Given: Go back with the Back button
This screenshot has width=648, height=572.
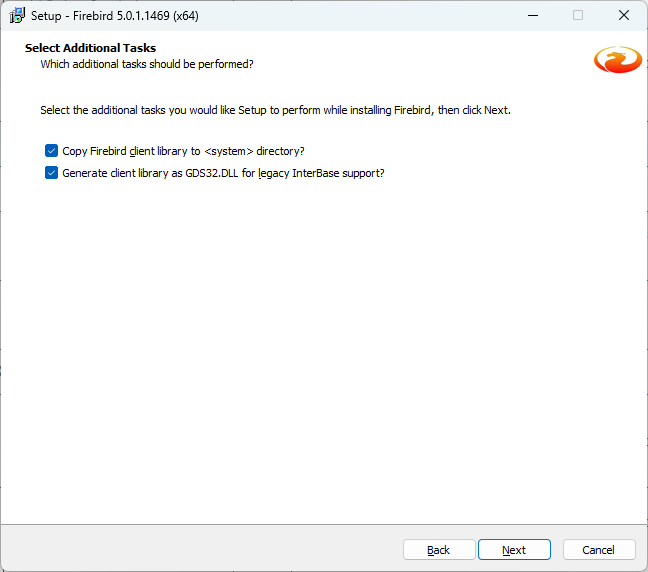Looking at the screenshot, I should pos(439,550).
